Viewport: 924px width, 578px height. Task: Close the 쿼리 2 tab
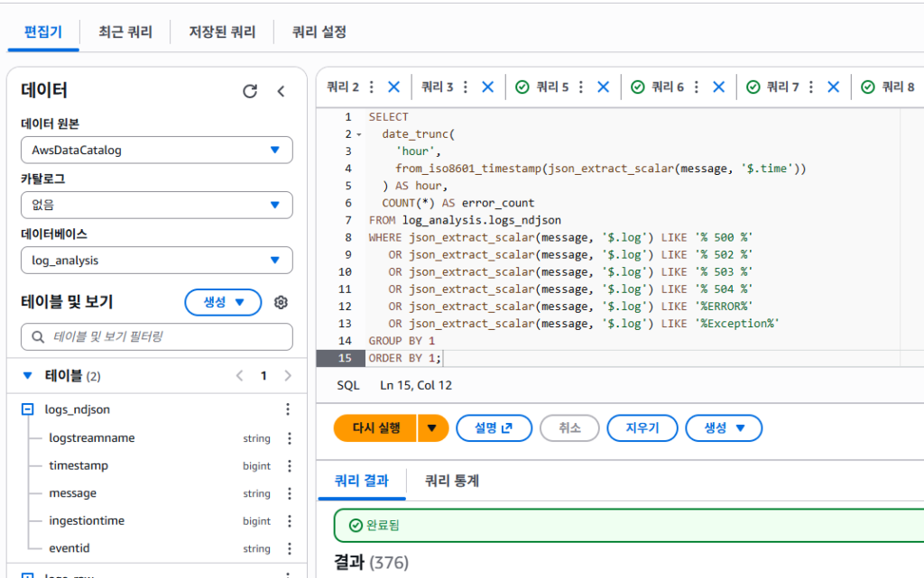click(x=393, y=87)
